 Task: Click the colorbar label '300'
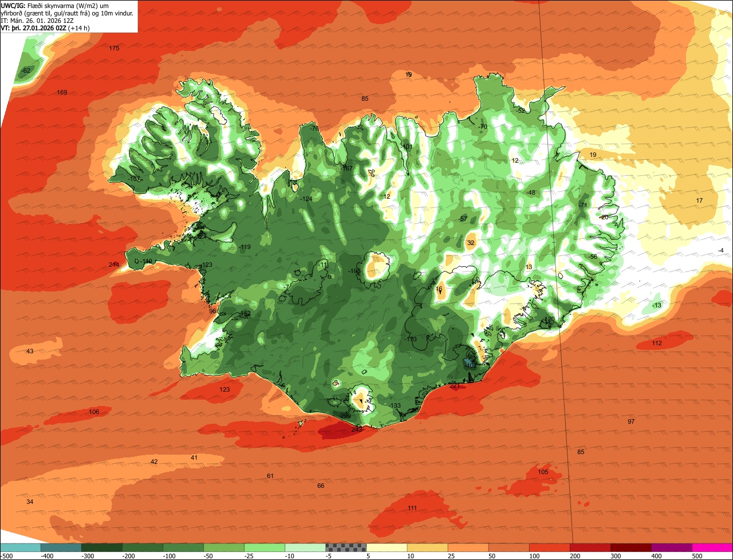pyautogui.click(x=616, y=555)
